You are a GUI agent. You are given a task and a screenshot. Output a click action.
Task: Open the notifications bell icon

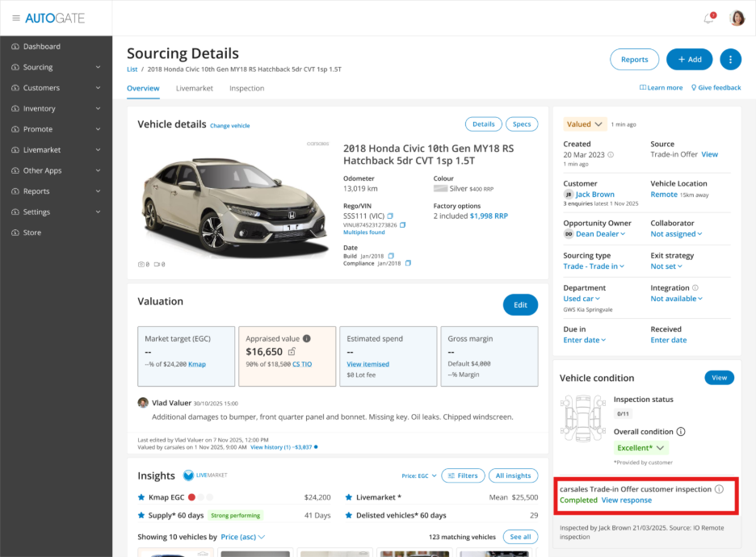point(709,18)
